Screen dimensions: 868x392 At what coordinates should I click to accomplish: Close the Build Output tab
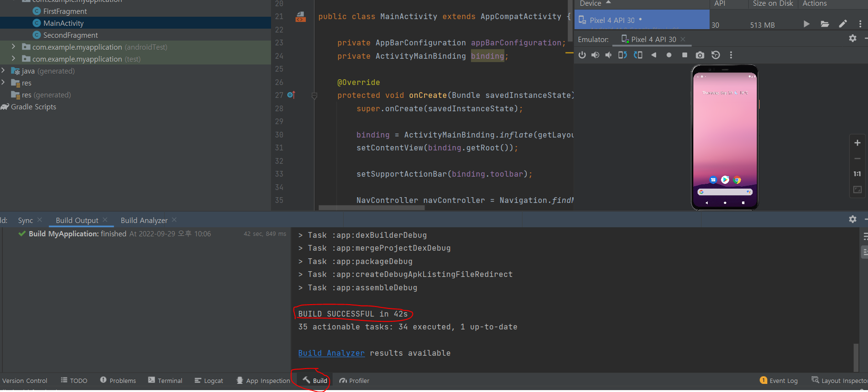(105, 220)
